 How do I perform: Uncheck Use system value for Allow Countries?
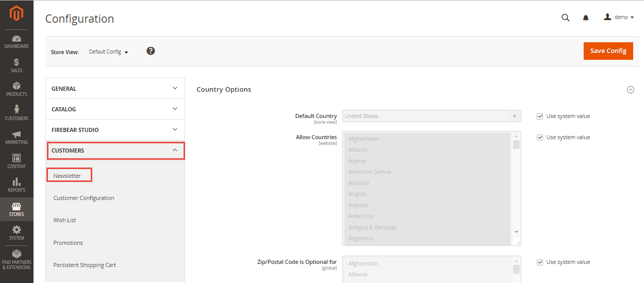(540, 138)
